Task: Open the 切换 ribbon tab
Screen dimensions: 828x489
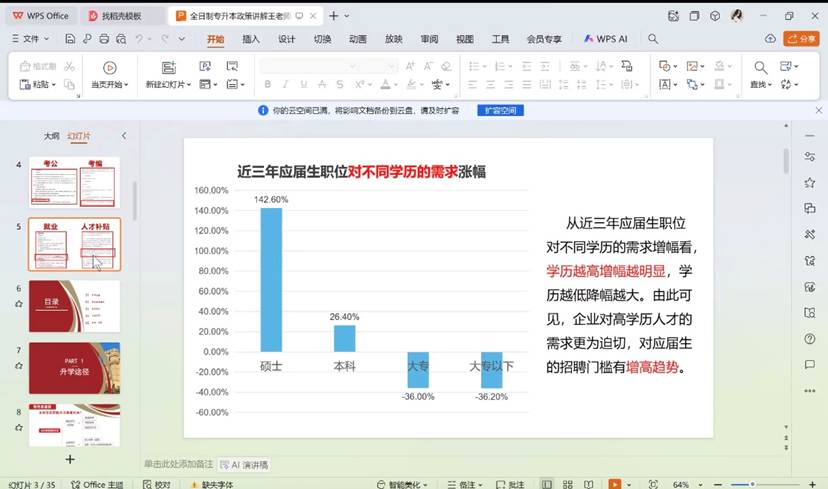Action: [x=322, y=39]
